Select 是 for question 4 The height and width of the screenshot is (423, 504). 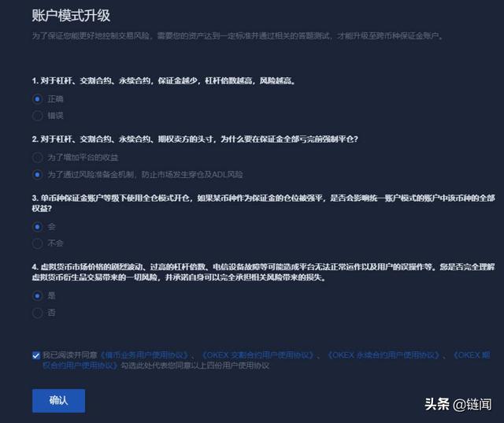pos(37,295)
